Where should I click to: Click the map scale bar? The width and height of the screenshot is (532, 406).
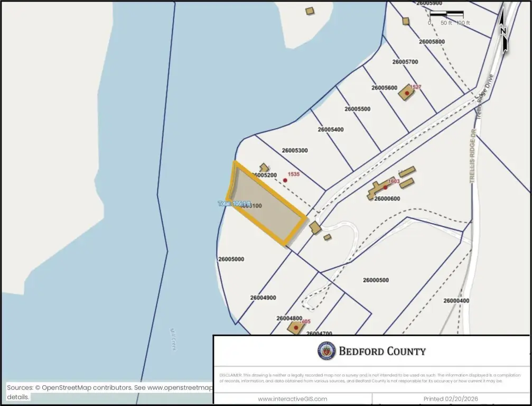(x=447, y=14)
